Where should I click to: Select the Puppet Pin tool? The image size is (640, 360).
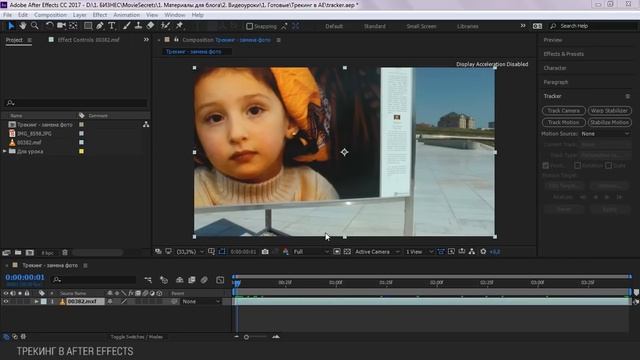tap(179, 26)
